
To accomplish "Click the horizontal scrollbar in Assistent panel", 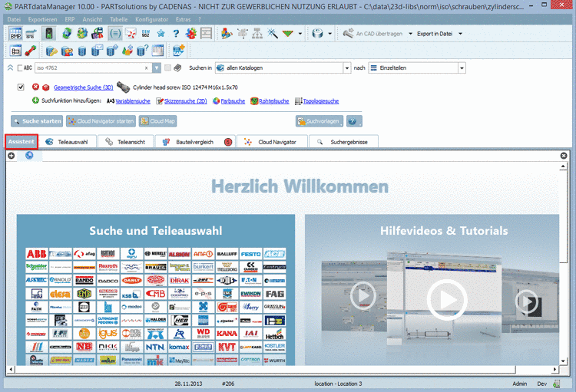I will 265,369.
